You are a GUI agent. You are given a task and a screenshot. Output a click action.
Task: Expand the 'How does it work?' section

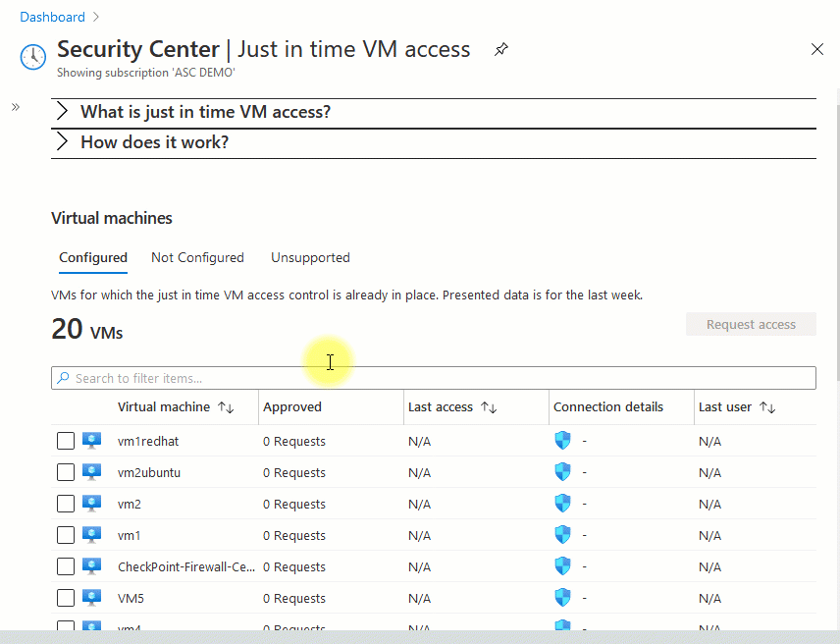point(434,142)
